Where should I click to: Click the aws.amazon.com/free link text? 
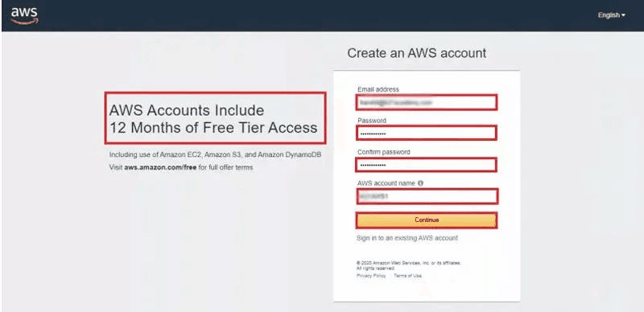(160, 167)
